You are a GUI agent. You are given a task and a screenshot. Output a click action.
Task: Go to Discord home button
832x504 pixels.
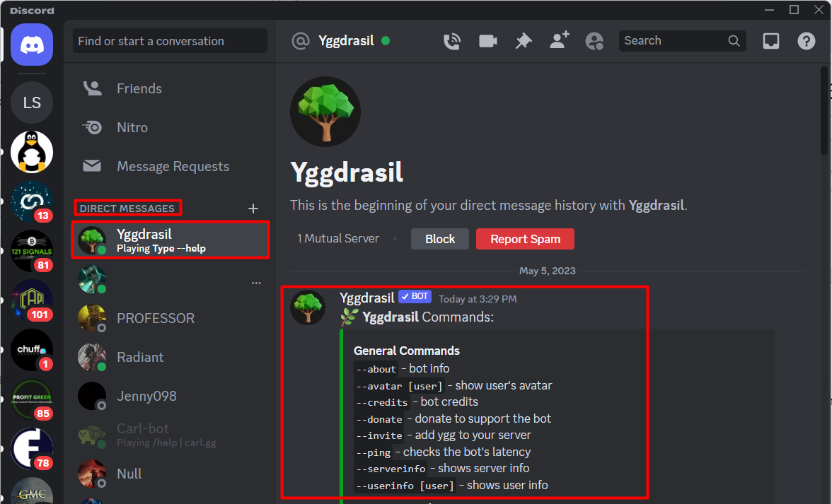32,45
